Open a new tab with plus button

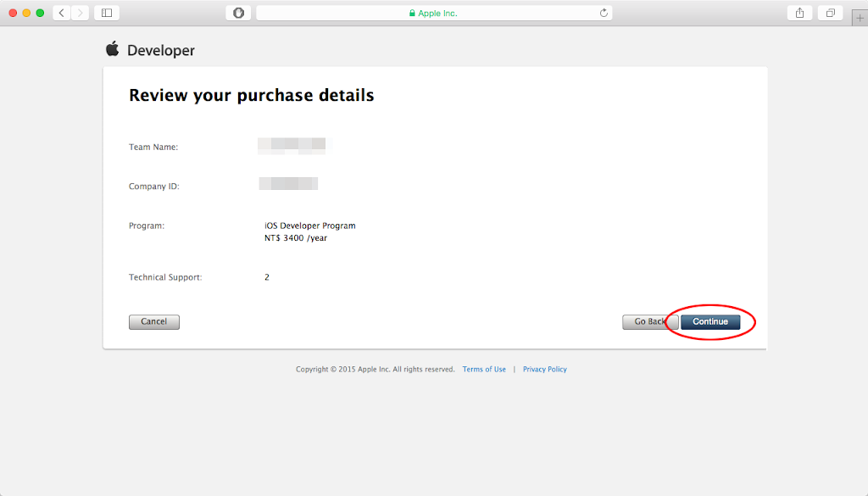pos(860,18)
